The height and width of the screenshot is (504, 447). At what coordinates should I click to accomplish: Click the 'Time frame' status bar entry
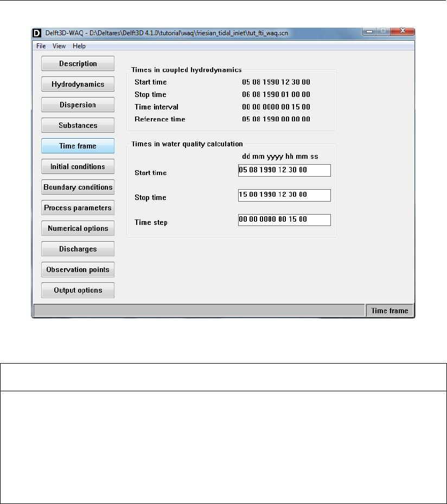tap(389, 311)
